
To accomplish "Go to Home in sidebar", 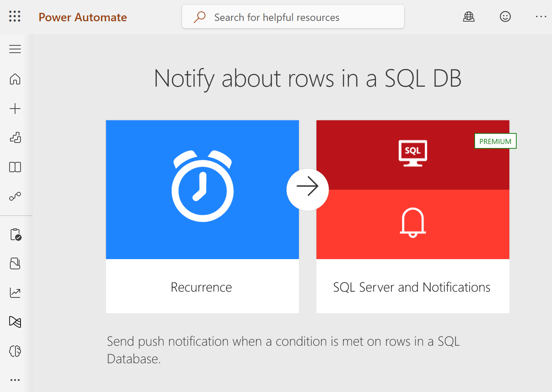I will 15,79.
